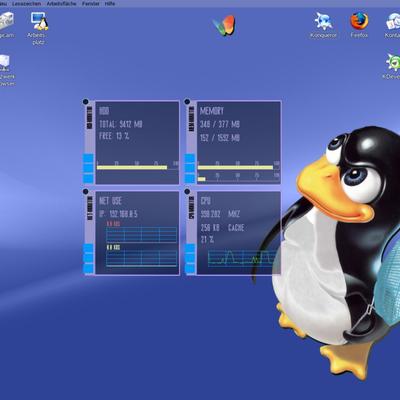
Task: Click the round dot on CPU widget
Action: [x=187, y=192]
